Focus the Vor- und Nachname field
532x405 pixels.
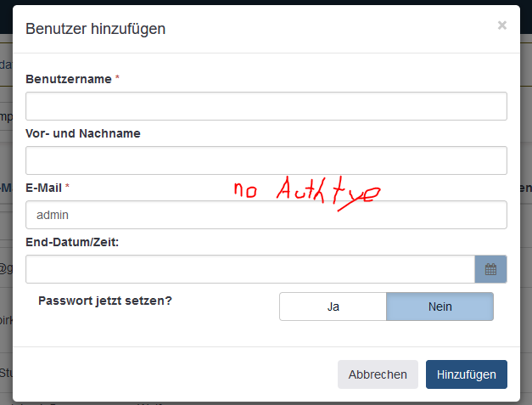click(x=266, y=160)
